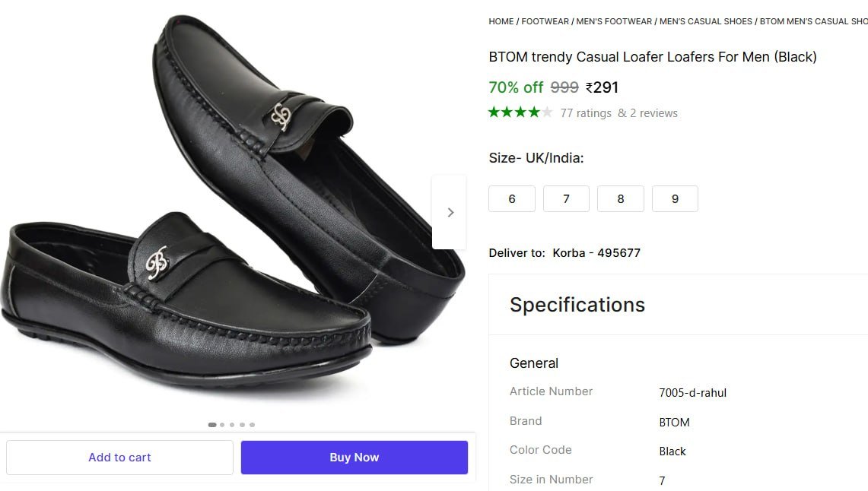
Task: Navigate to the FOOTWEAR category
Action: (x=545, y=21)
